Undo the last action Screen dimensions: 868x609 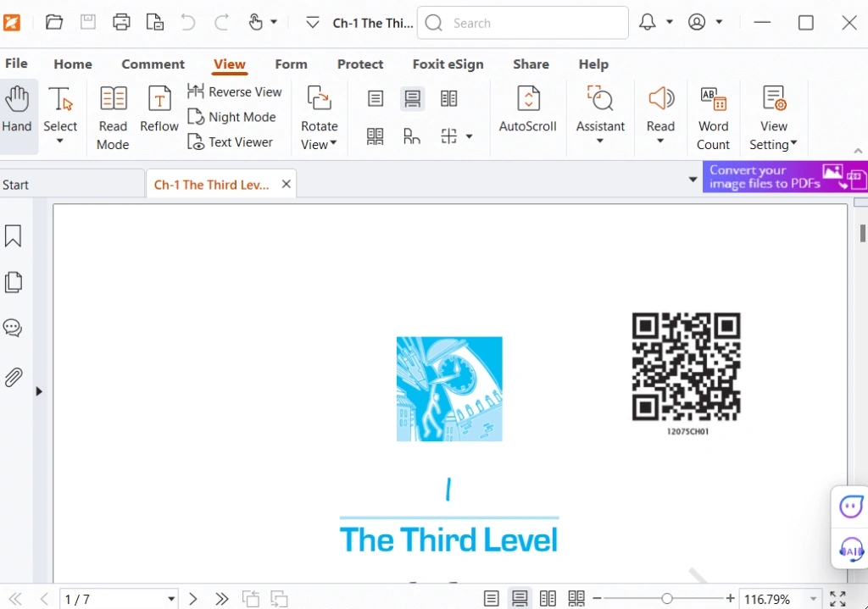pyautogui.click(x=188, y=23)
